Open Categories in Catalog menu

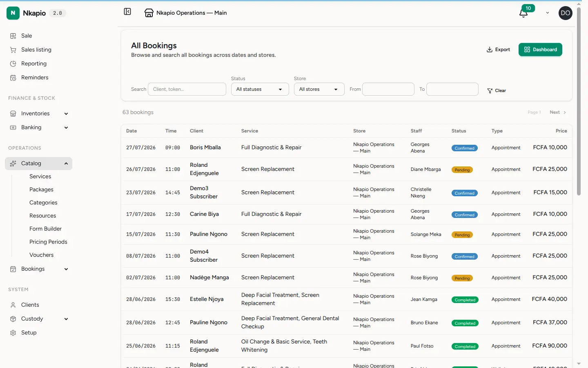(x=43, y=203)
